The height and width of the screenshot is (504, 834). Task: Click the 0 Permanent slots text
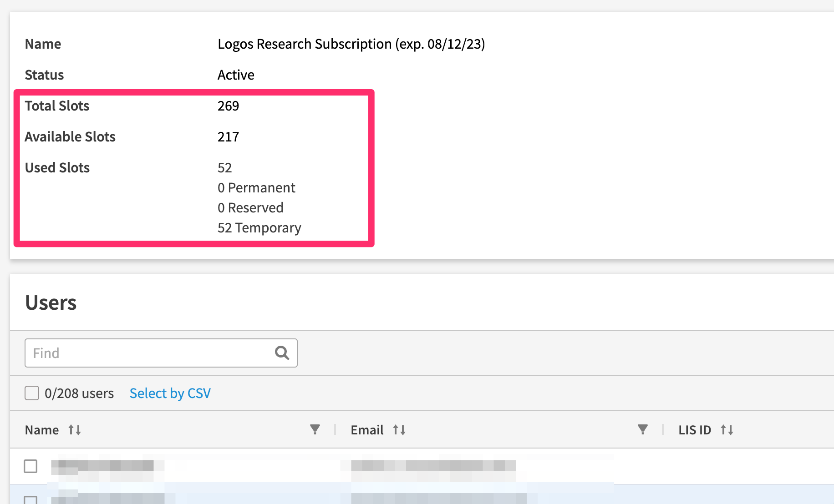(x=256, y=188)
